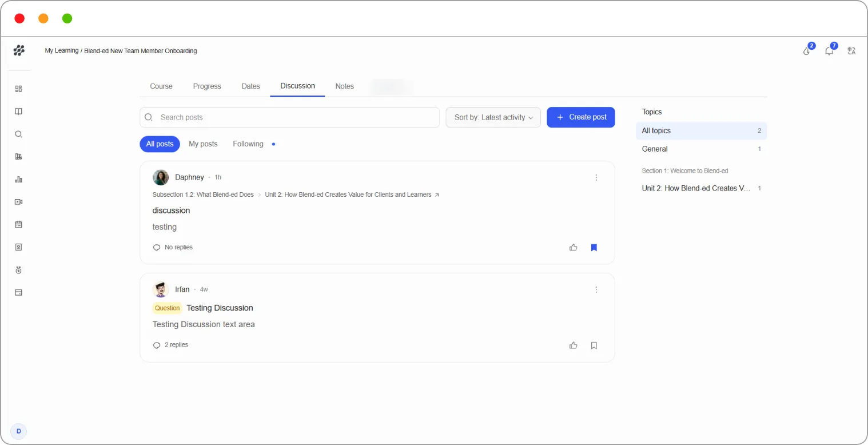Click the macOS green maximize button
The image size is (868, 445).
pyautogui.click(x=67, y=18)
